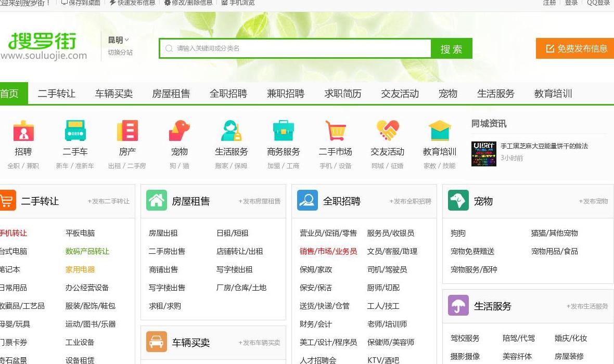Viewport: 614px width, 364px height.
Task: Open the 生活服务 navigation tab
Action: click(496, 94)
